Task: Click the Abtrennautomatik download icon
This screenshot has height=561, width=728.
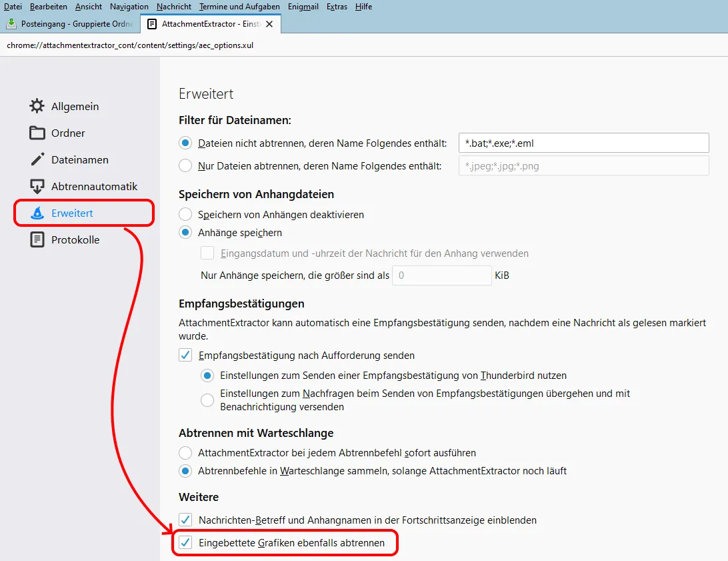Action: (x=37, y=186)
